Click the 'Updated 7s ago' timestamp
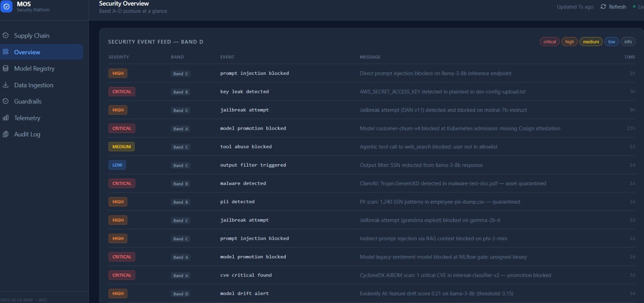This screenshot has width=644, height=303. tap(575, 7)
